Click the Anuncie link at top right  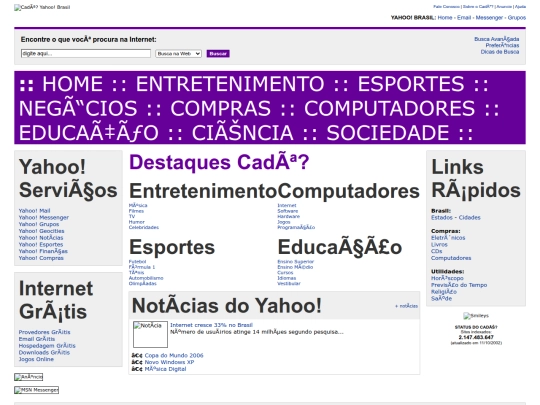click(x=504, y=7)
